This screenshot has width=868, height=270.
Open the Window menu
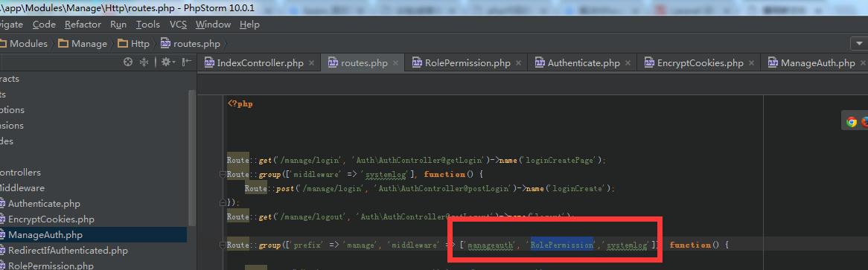pyautogui.click(x=213, y=25)
